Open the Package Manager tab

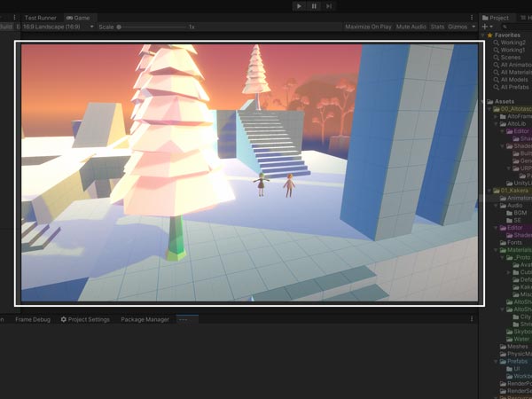point(145,319)
